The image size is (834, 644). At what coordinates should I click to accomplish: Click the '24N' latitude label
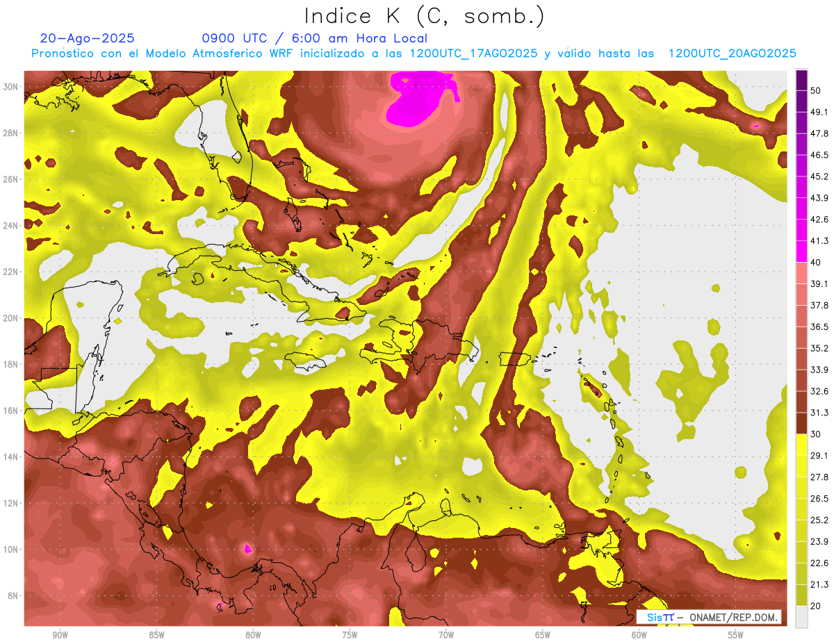12,225
